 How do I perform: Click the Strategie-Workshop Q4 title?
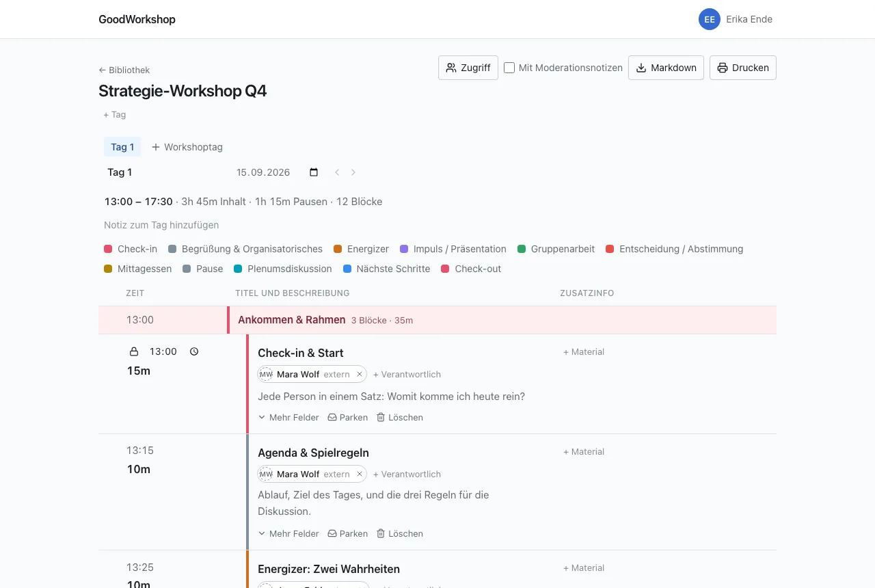(x=183, y=91)
